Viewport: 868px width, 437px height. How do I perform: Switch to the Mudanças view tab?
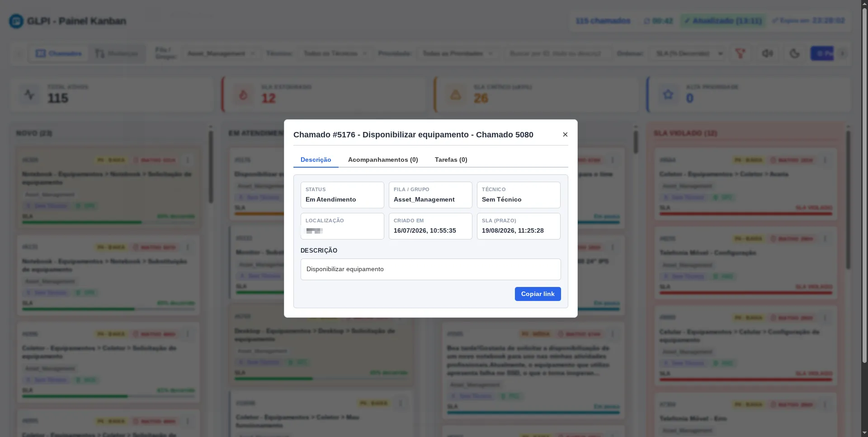pyautogui.click(x=117, y=53)
